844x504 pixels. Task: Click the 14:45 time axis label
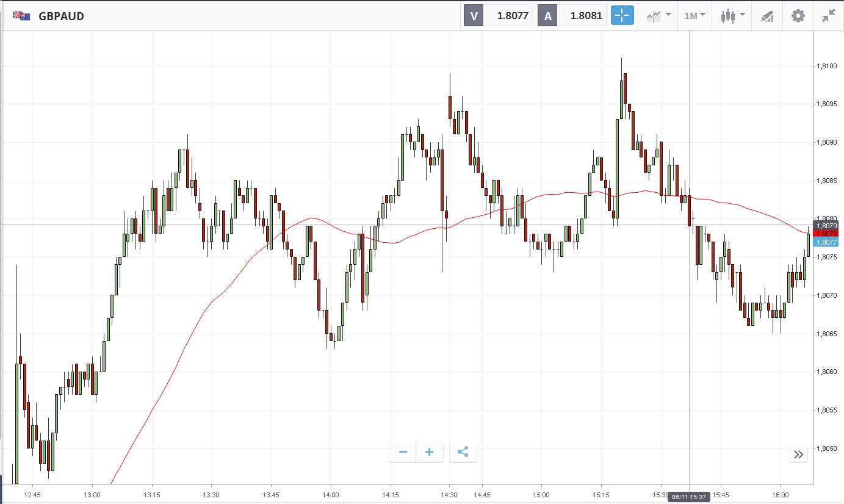482,495
